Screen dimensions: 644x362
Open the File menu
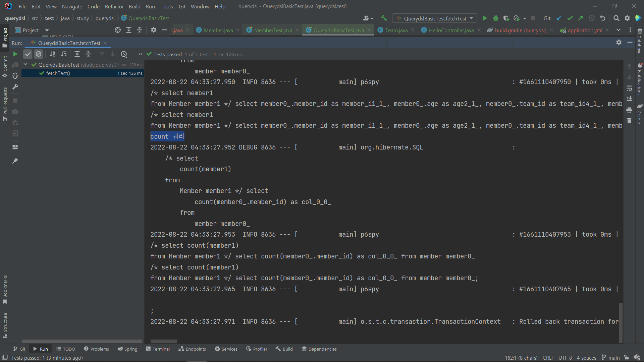tap(22, 6)
